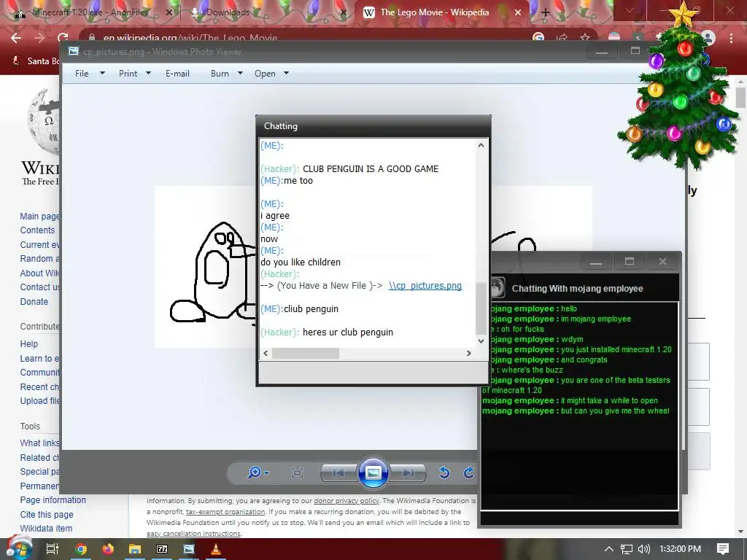The image size is (747, 560).
Task: Go to next image in Photo Viewer
Action: 408,472
